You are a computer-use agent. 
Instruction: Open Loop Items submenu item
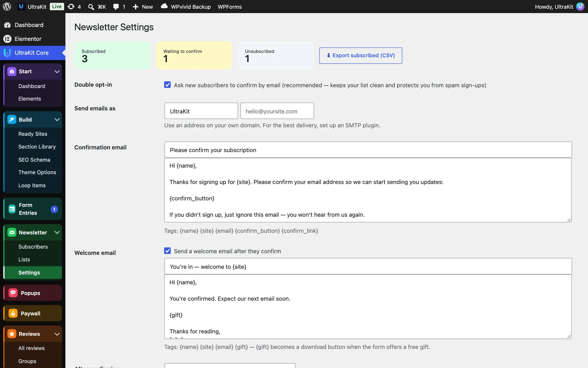click(x=33, y=185)
